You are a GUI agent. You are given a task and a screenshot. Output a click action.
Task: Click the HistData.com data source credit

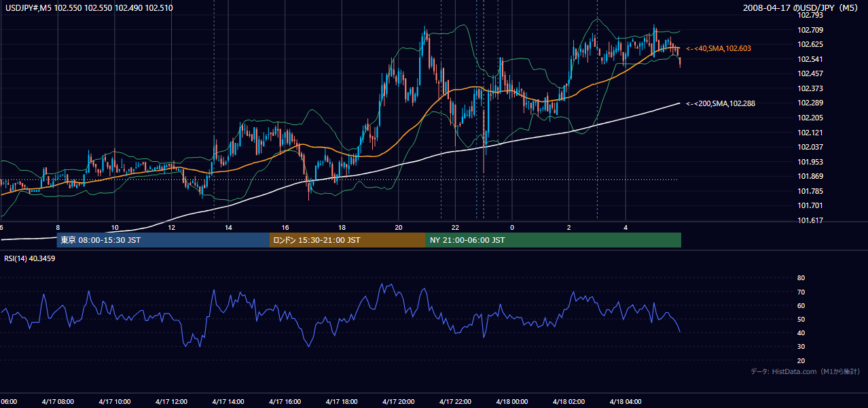point(806,371)
